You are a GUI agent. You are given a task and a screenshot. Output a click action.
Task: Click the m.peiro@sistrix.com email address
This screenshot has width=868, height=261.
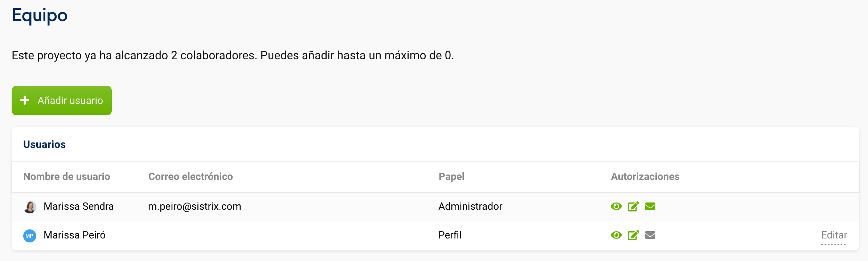(x=195, y=206)
